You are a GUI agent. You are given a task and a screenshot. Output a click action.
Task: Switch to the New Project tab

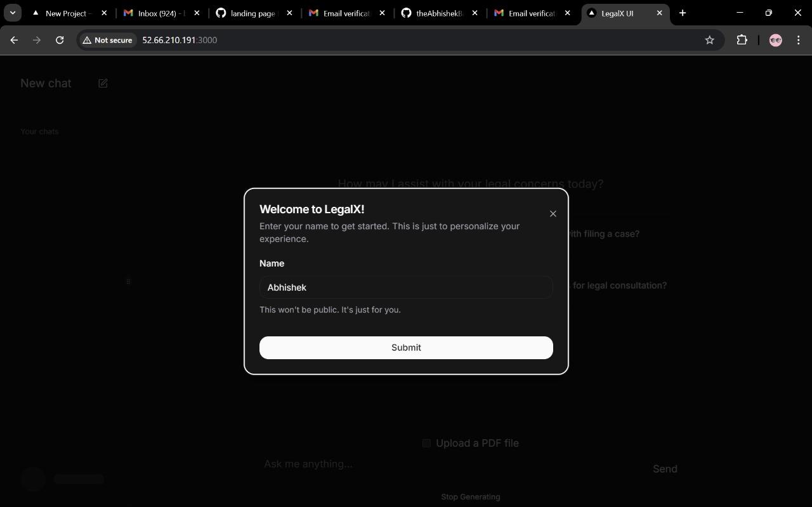[70, 13]
